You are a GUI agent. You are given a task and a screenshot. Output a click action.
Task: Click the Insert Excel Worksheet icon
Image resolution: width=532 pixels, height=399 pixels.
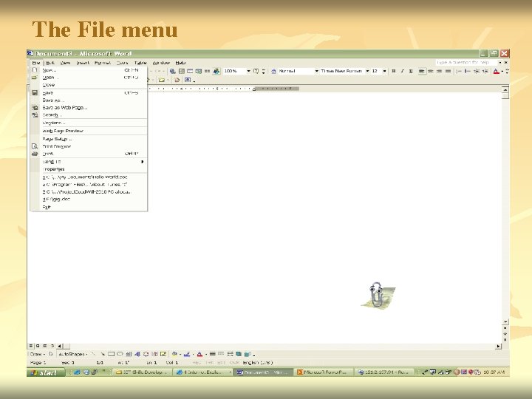pos(199,71)
